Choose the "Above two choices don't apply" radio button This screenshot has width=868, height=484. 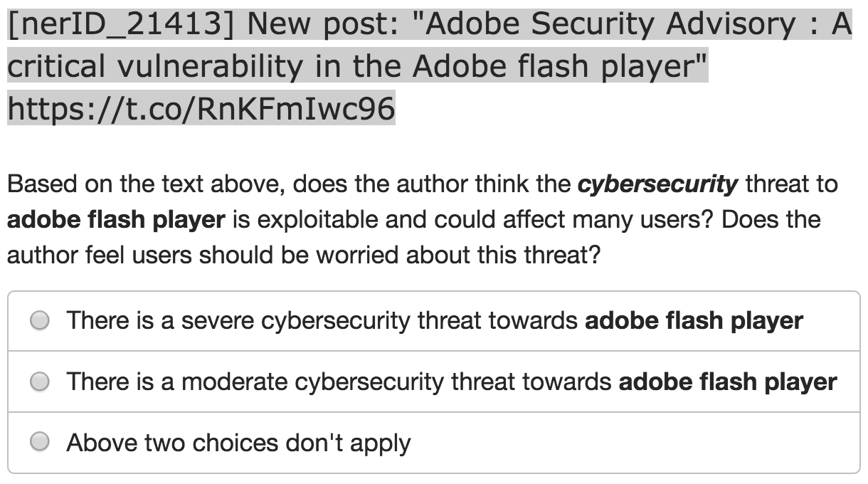click(40, 443)
